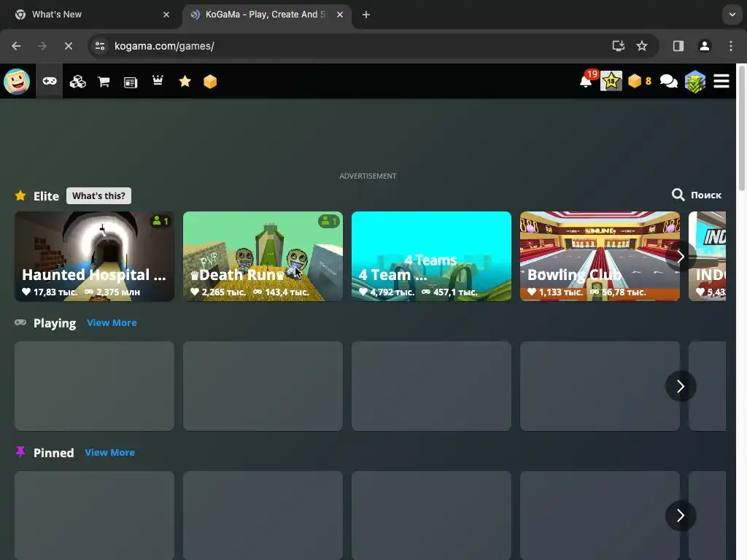Viewport: 747px width, 560px height.
Task: Click the page vertical scrollbar
Action: pos(741,128)
